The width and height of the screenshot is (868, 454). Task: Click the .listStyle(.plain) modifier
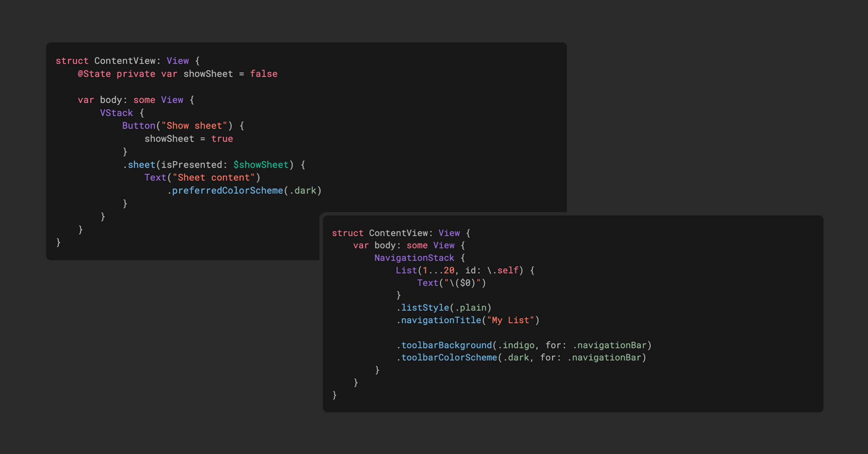click(x=443, y=307)
